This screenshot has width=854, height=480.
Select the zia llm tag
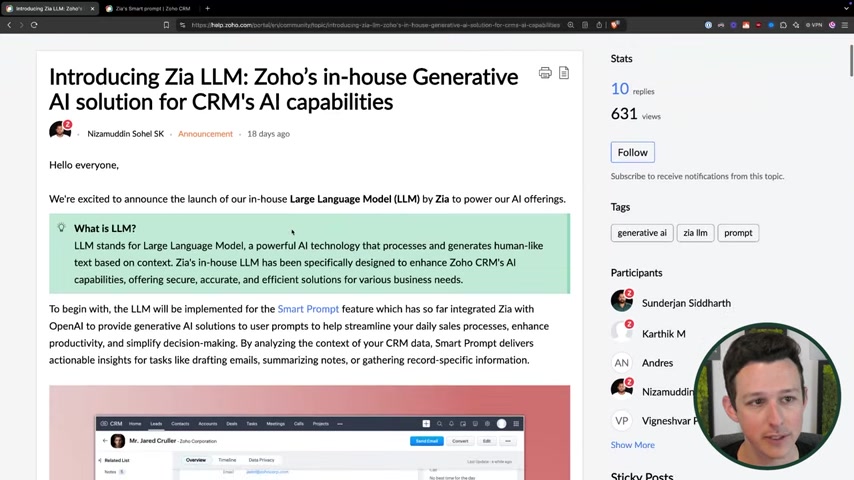(695, 233)
